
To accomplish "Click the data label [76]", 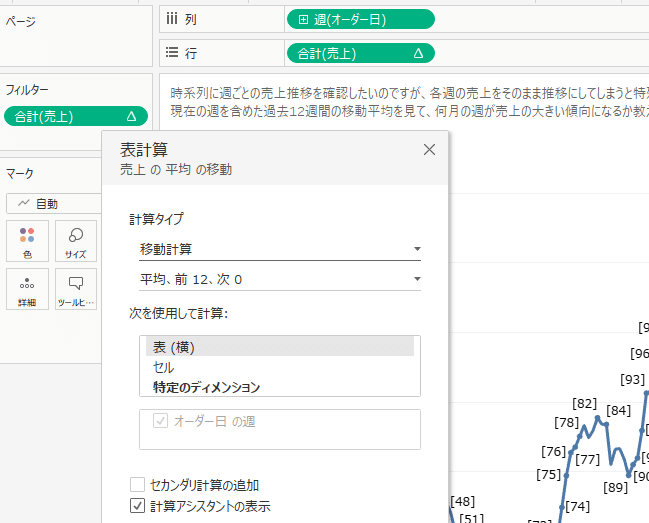I will (x=553, y=451).
